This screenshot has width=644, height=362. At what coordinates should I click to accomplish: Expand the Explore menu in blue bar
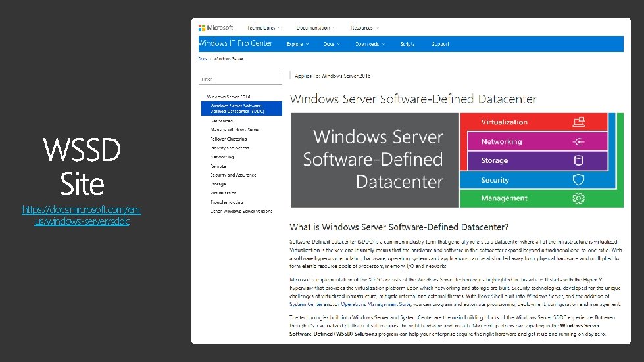[297, 44]
